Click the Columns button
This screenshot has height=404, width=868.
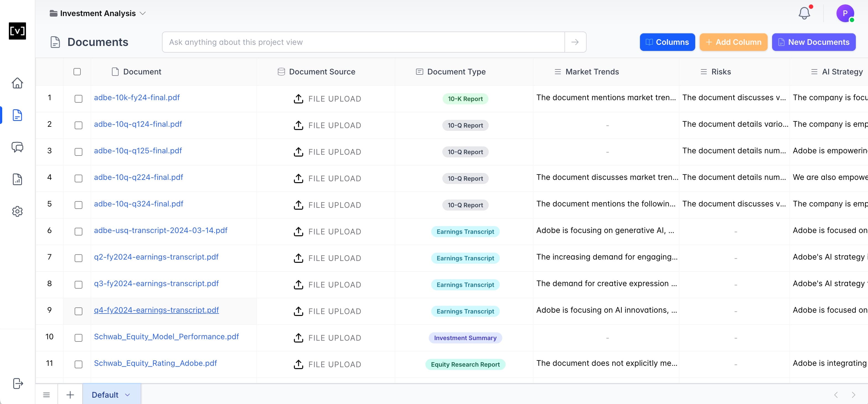pyautogui.click(x=667, y=42)
